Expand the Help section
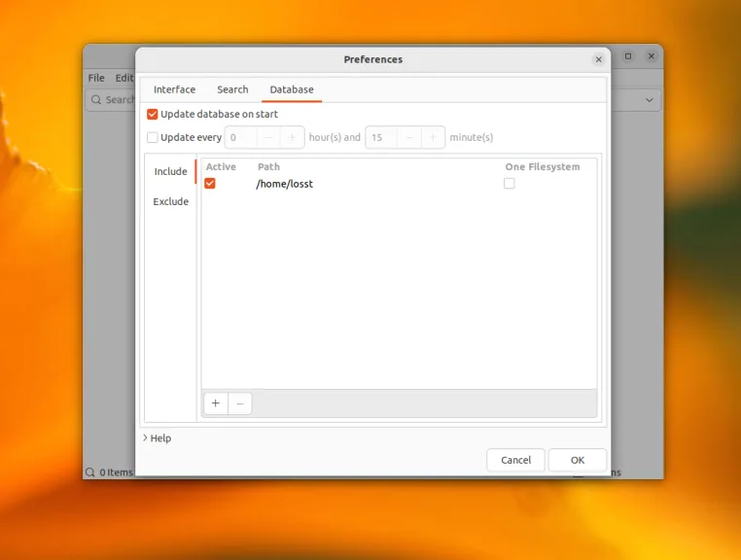The height and width of the screenshot is (560, 741). (x=157, y=438)
